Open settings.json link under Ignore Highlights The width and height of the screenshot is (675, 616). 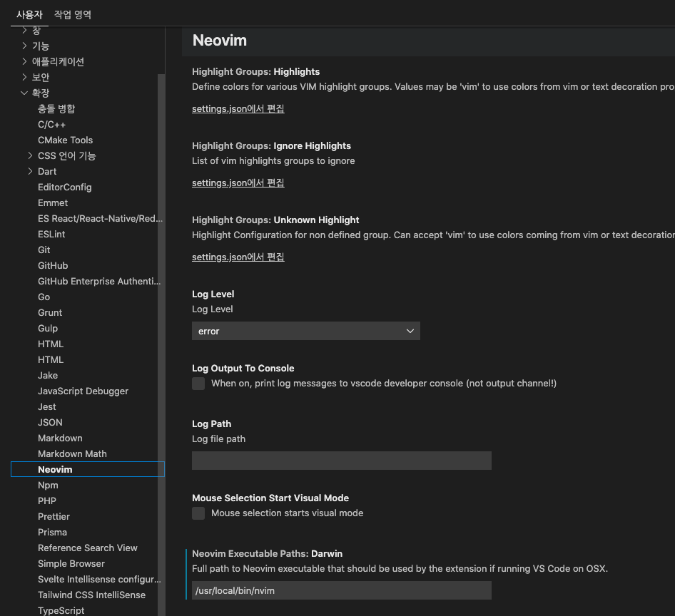click(238, 183)
